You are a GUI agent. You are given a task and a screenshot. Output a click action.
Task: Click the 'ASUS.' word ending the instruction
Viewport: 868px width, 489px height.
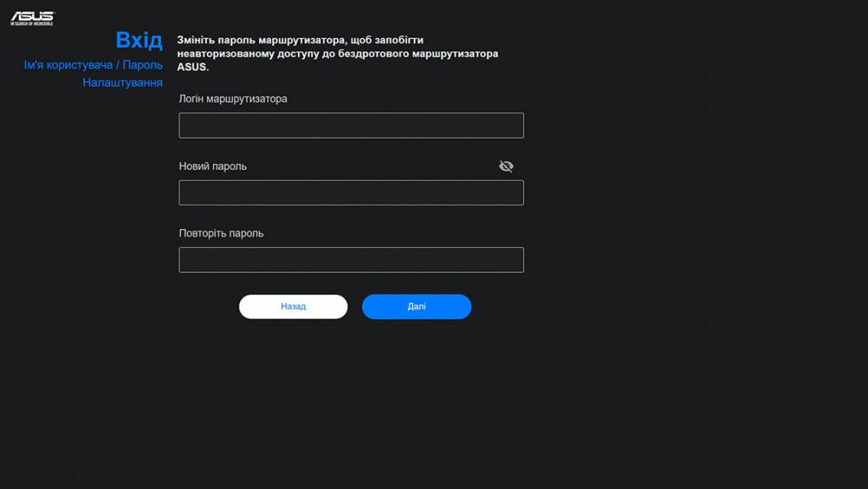193,67
